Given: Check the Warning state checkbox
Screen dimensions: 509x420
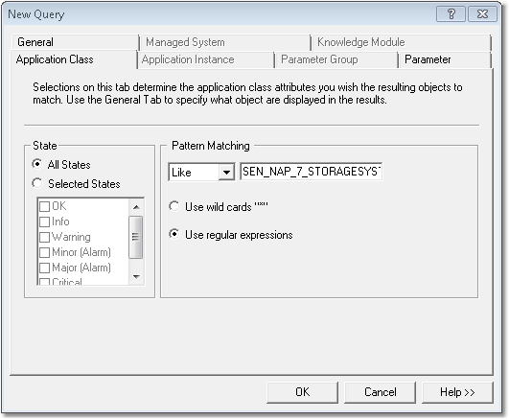Looking at the screenshot, I should point(44,237).
